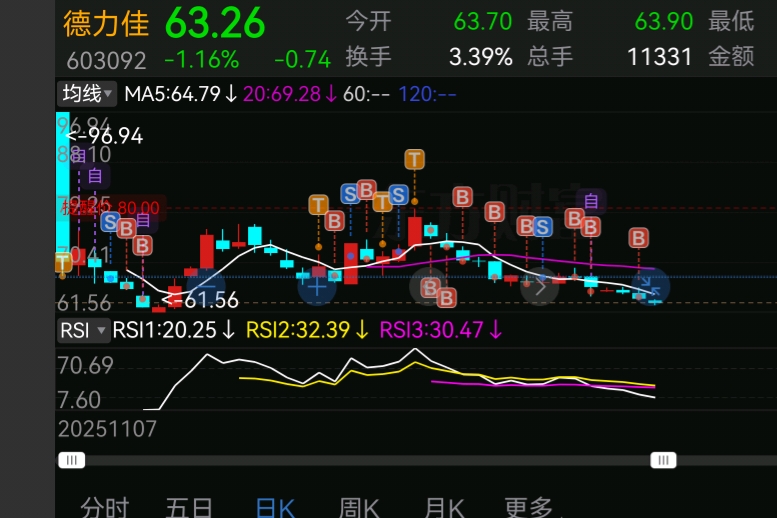Click the MA 60:-- readout
This screenshot has height=518, width=777.
366,94
